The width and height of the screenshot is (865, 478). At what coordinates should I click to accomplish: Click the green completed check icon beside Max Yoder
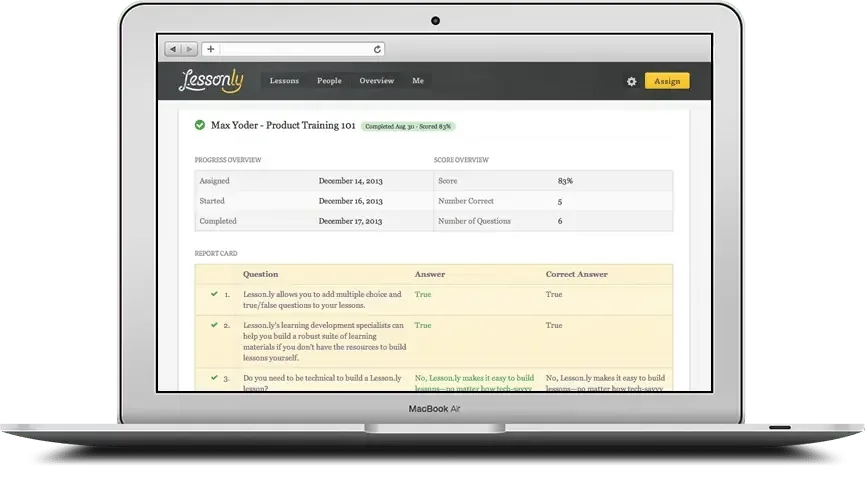200,125
